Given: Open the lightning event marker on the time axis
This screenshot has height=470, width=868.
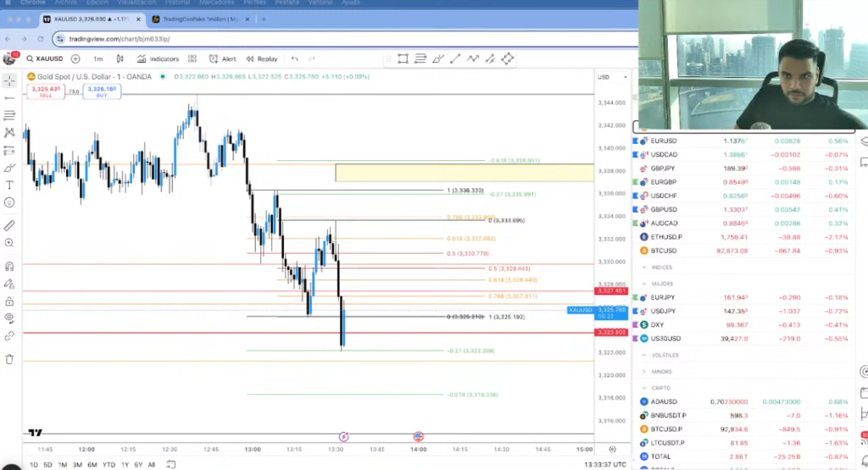Looking at the screenshot, I should tap(344, 437).
